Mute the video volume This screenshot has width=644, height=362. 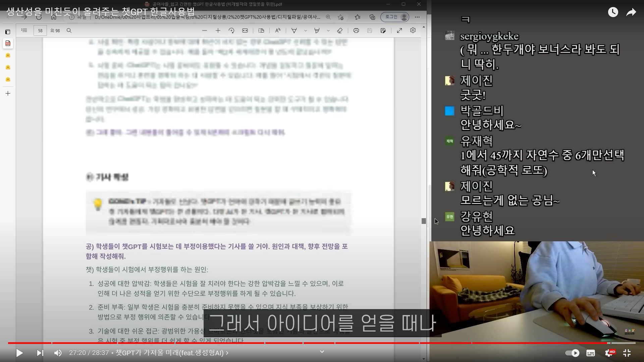[58, 353]
